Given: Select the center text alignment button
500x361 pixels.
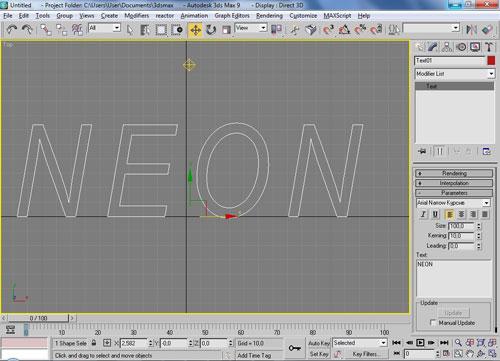Looking at the screenshot, I should point(461,214).
